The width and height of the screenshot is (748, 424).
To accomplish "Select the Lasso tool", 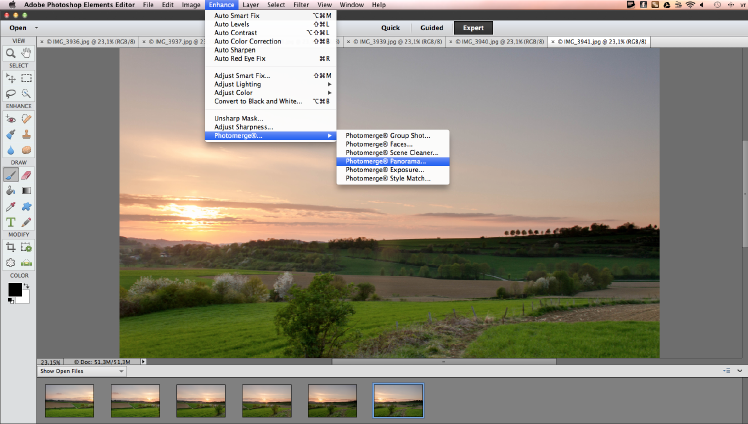I will click(x=10, y=93).
